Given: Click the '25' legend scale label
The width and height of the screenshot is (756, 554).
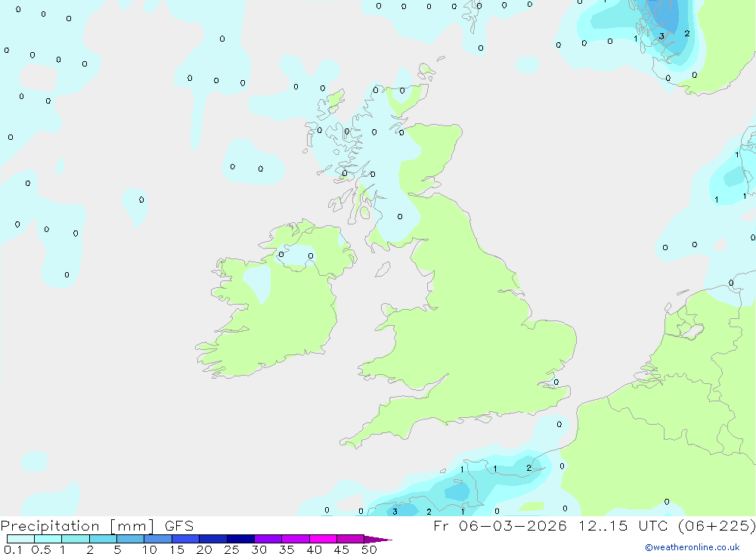Looking at the screenshot, I should point(231,549).
